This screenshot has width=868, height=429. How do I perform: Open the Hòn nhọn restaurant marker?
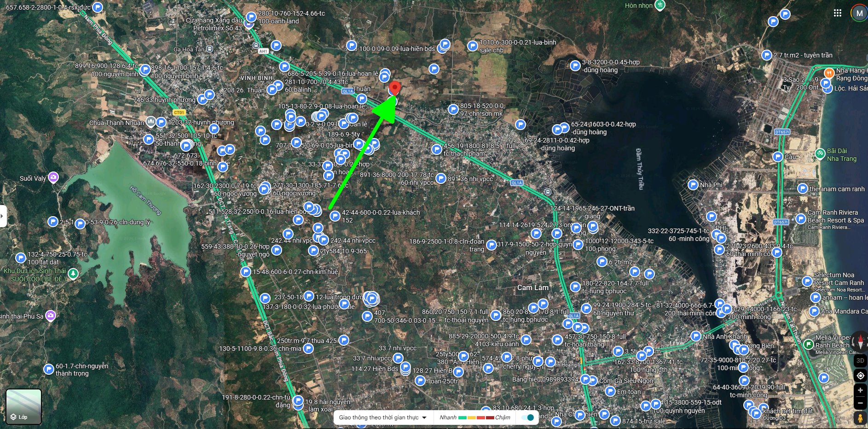point(660,5)
